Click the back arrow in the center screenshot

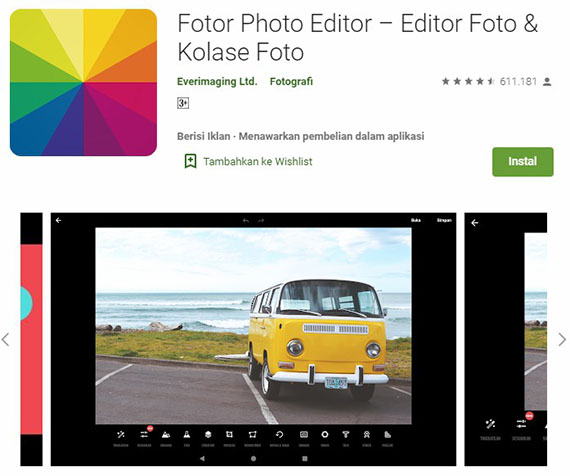point(59,220)
